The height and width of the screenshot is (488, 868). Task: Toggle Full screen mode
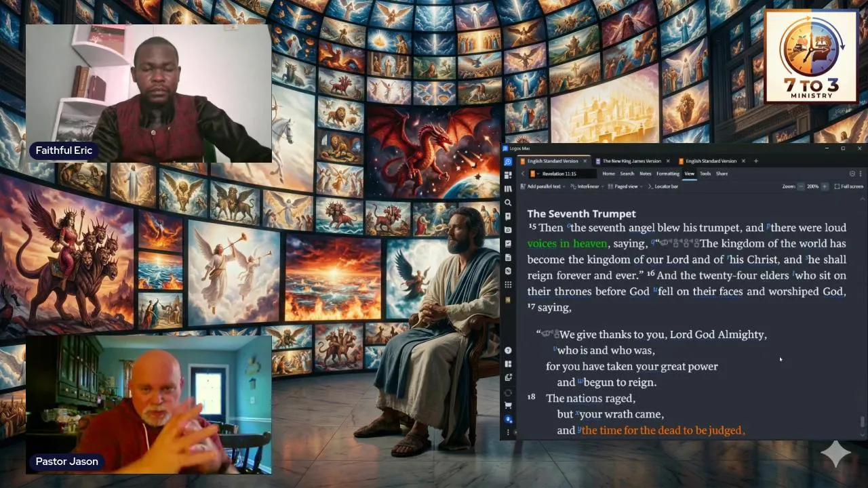point(849,186)
